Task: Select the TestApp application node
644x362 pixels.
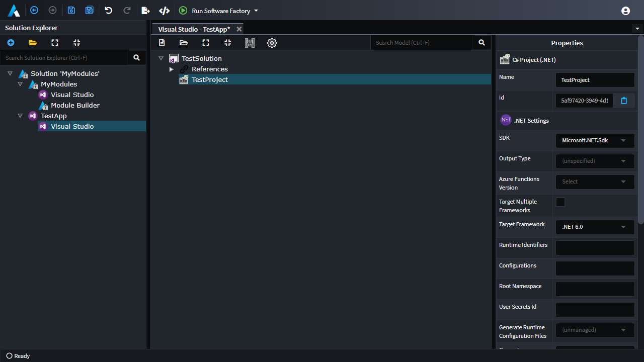Action: point(53,116)
